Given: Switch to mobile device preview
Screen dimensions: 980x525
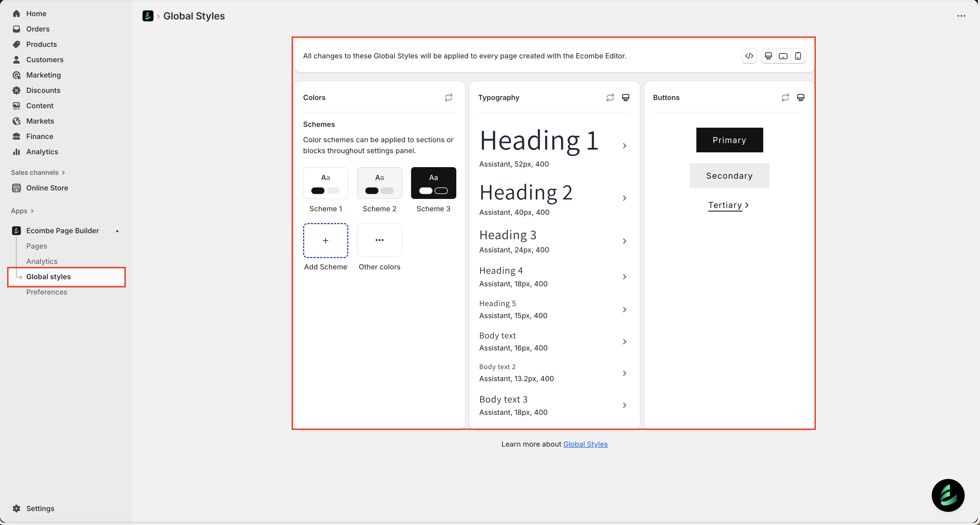Looking at the screenshot, I should click(798, 56).
